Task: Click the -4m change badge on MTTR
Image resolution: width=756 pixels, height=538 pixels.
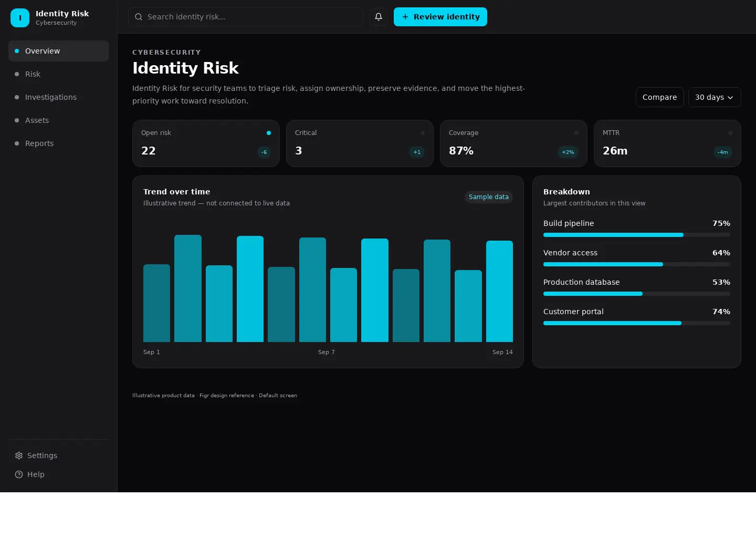Action: (723, 152)
